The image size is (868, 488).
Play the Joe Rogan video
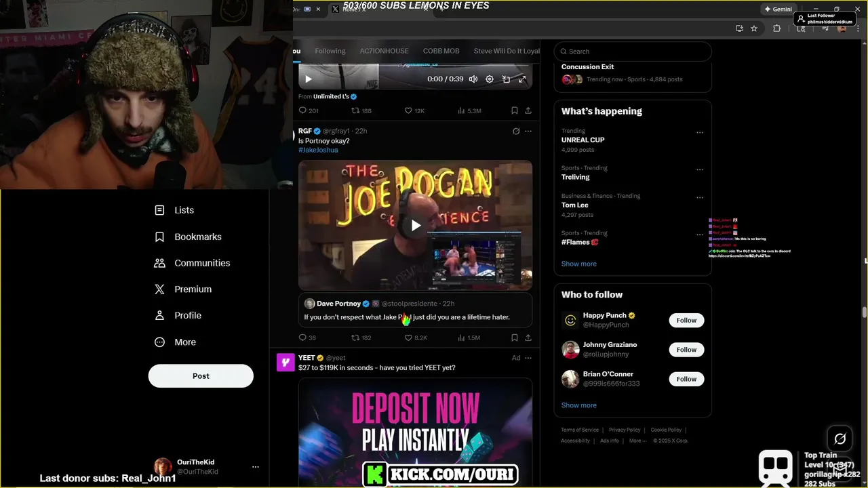click(x=416, y=226)
